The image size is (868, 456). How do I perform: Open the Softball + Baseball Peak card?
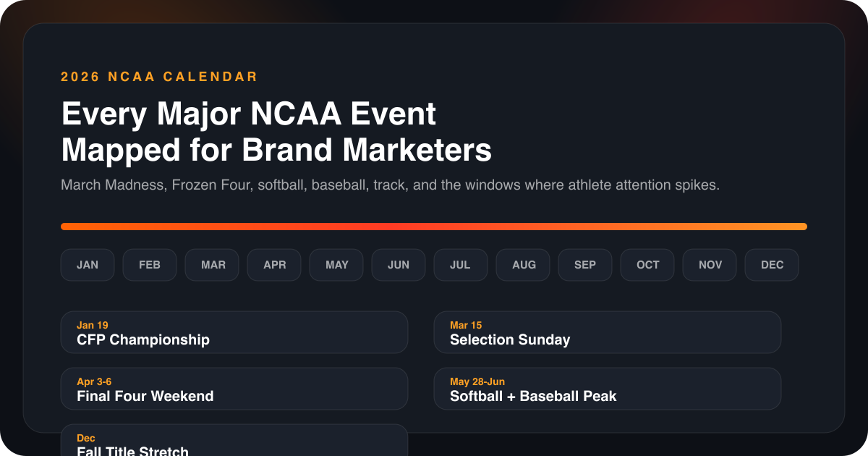pos(607,389)
